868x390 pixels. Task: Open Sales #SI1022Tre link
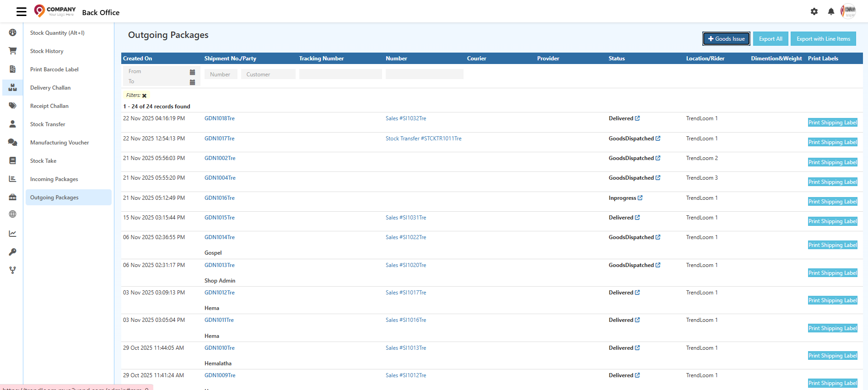(406, 237)
